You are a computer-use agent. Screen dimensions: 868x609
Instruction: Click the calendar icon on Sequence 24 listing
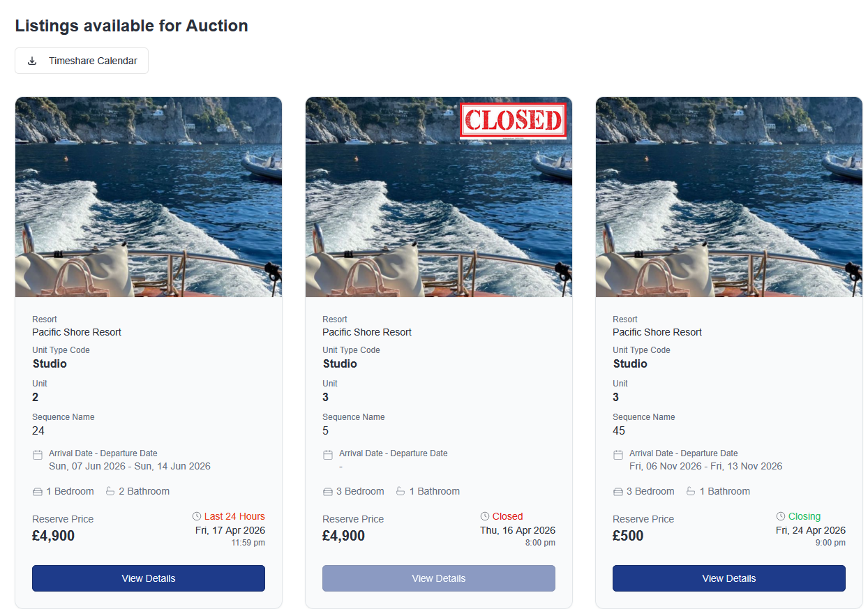pyautogui.click(x=38, y=455)
